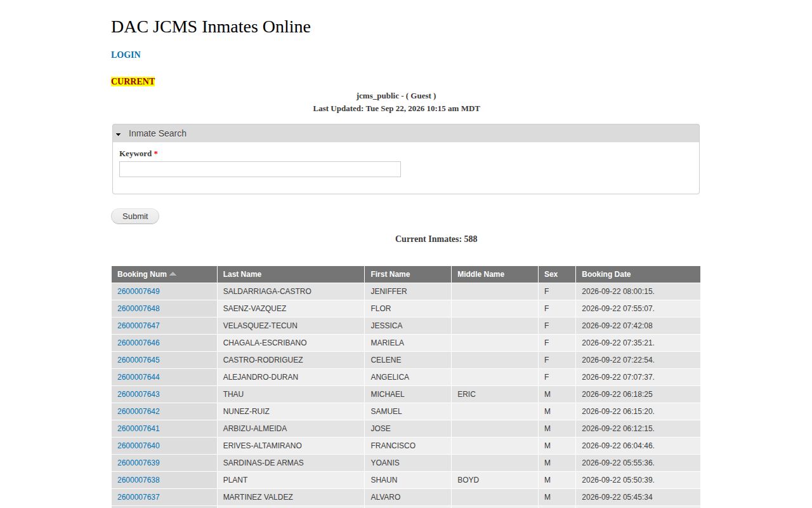This screenshot has height=508, width=812.
Task: Sort by Sex column header
Action: click(551, 274)
